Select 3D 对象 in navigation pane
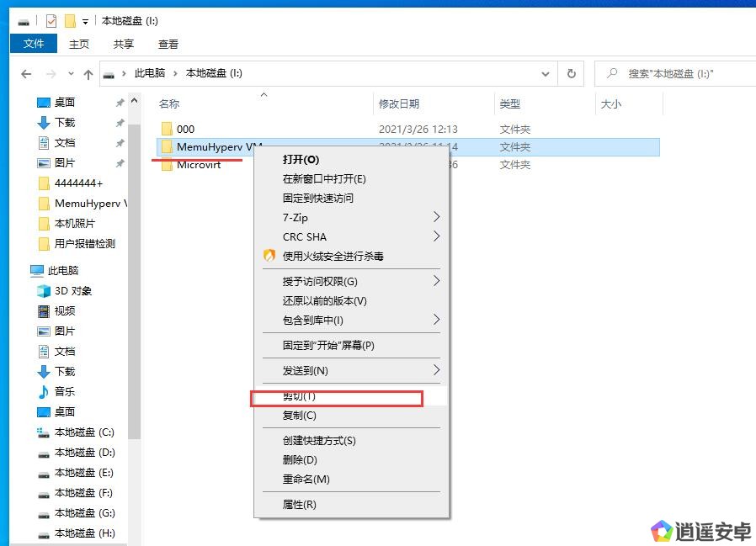756x546 pixels. pos(73,291)
